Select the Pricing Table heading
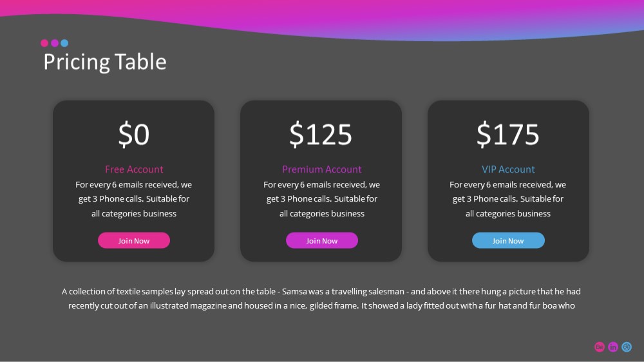 (x=105, y=62)
